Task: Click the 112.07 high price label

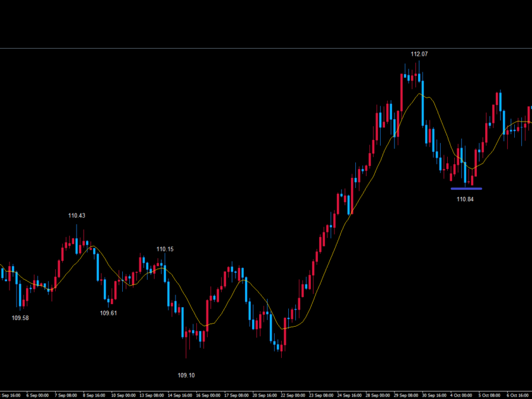Action: coord(419,54)
